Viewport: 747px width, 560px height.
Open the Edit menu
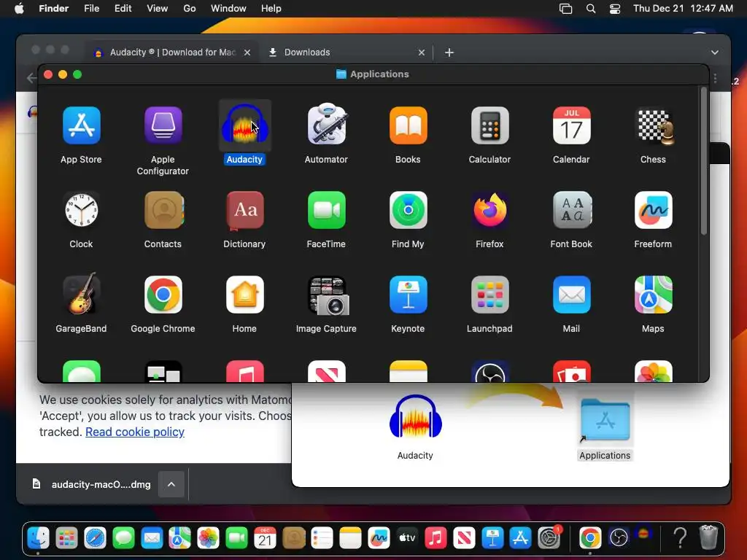123,9
